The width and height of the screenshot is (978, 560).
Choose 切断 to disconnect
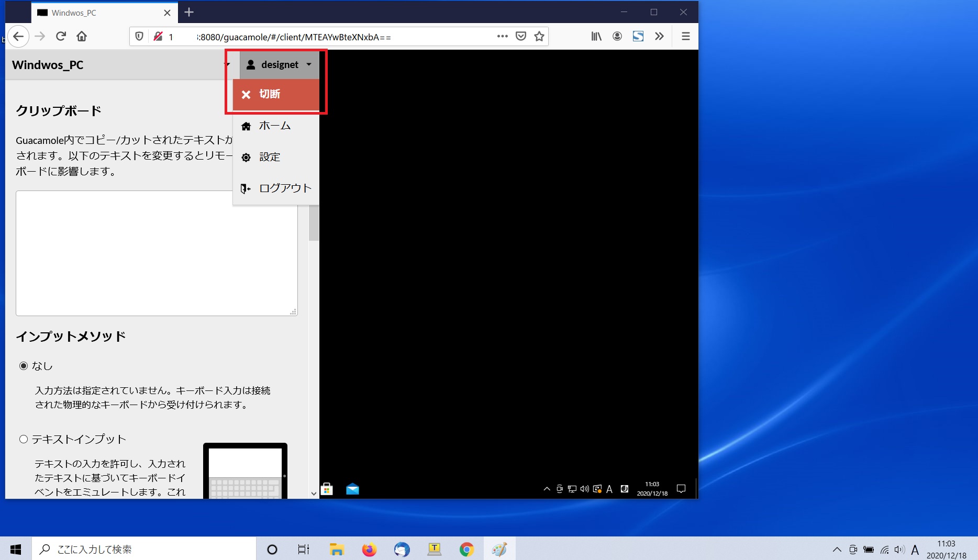tap(276, 94)
